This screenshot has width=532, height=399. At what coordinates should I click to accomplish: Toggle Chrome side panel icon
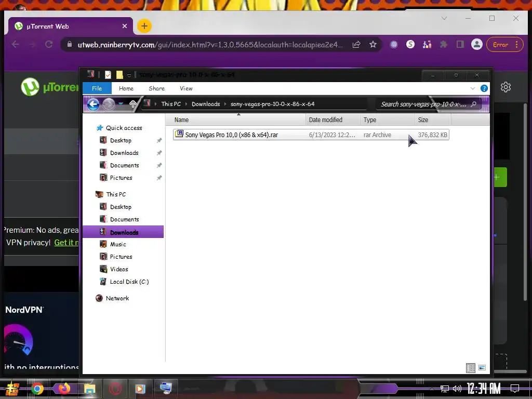[x=460, y=45]
